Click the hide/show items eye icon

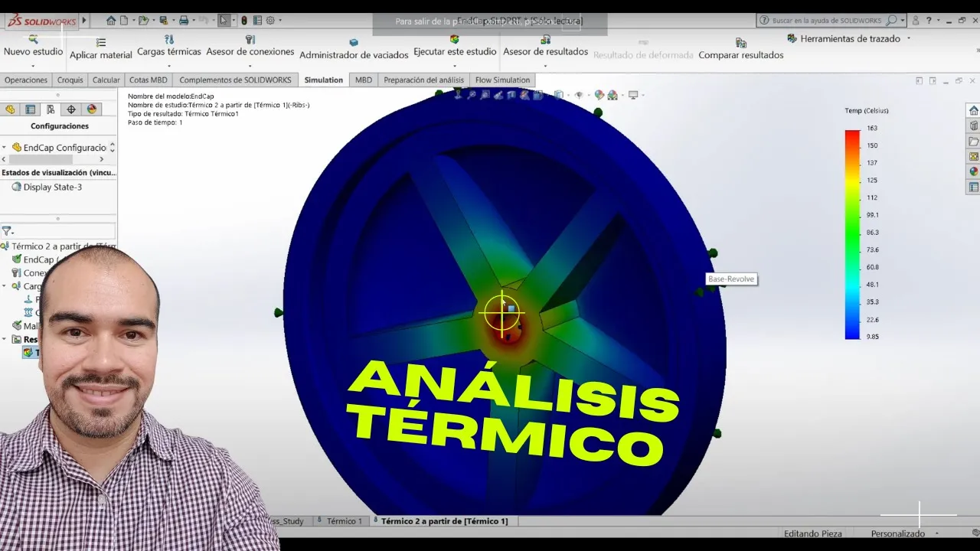click(x=579, y=95)
